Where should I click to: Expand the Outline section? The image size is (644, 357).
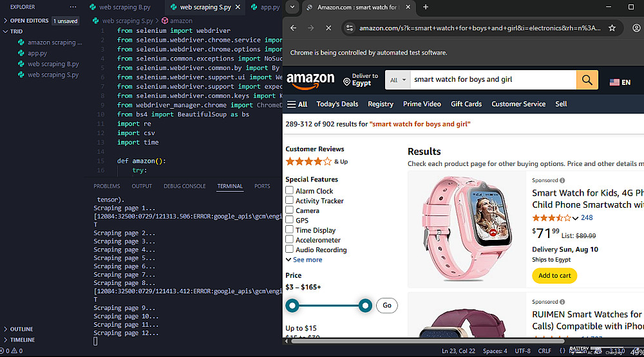pyautogui.click(x=21, y=329)
